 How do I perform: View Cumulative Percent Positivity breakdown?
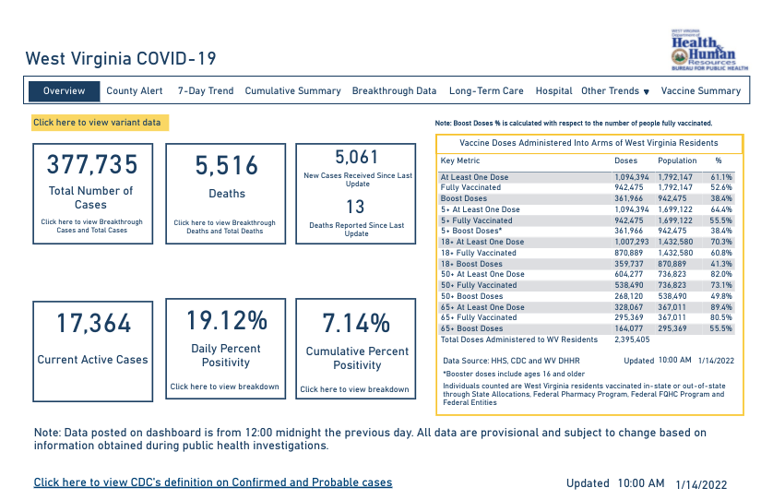pyautogui.click(x=354, y=389)
